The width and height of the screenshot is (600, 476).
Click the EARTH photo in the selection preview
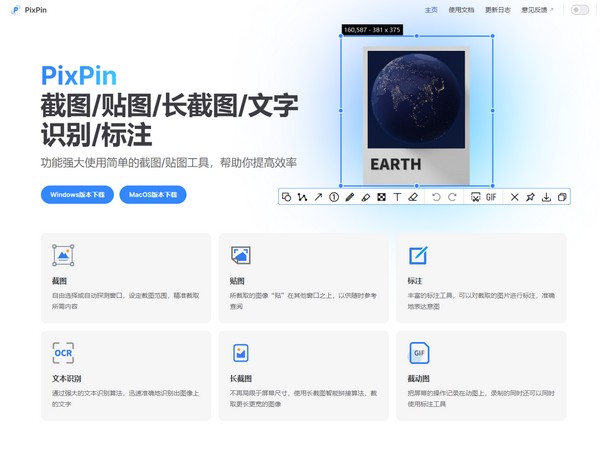[x=416, y=99]
